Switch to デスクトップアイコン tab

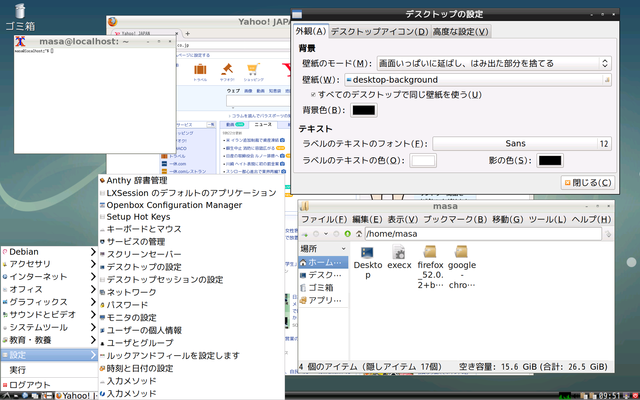coord(380,31)
